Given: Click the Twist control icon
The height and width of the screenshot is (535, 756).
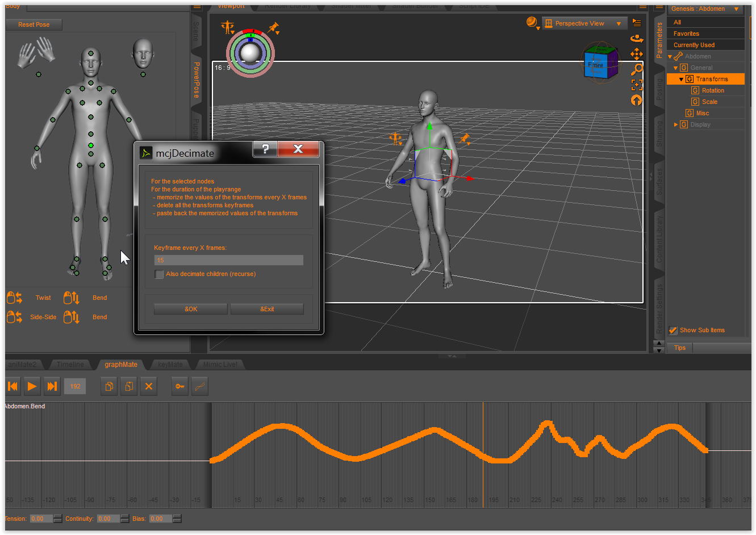Looking at the screenshot, I should tap(14, 298).
